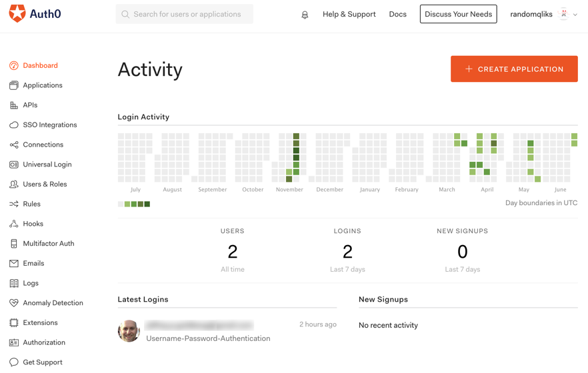This screenshot has height=373, width=588.
Task: Open the Dashboard menu item
Action: 41,65
